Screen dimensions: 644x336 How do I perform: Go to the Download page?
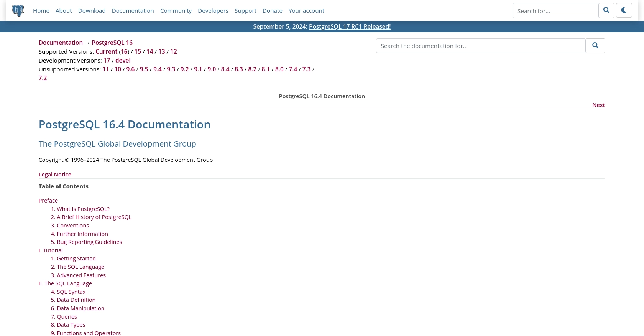point(92,11)
